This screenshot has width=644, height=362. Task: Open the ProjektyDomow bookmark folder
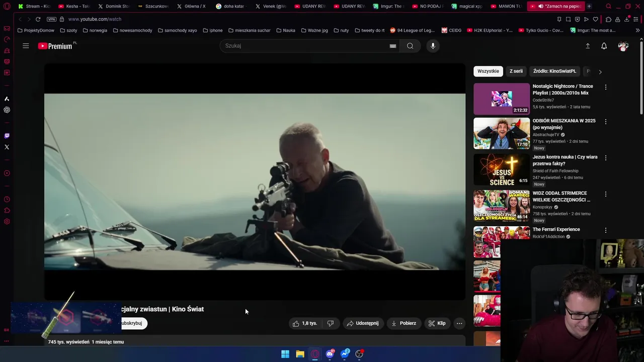[35, 30]
